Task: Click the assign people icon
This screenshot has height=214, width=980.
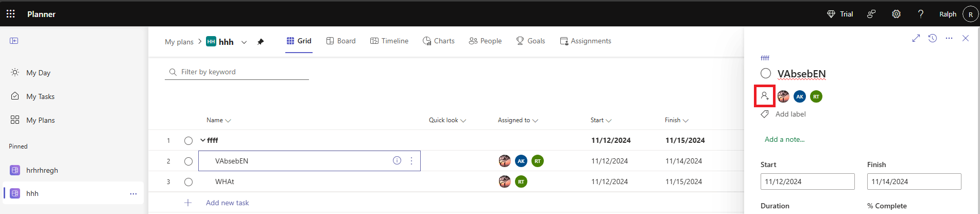Action: tap(765, 96)
